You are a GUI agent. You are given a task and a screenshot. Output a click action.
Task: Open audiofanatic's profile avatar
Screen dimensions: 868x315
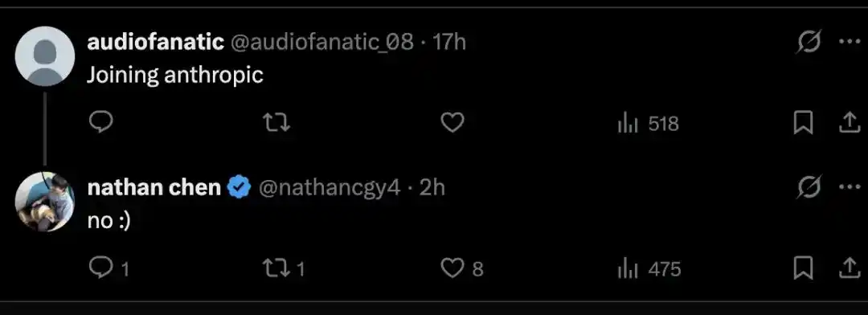(45, 56)
